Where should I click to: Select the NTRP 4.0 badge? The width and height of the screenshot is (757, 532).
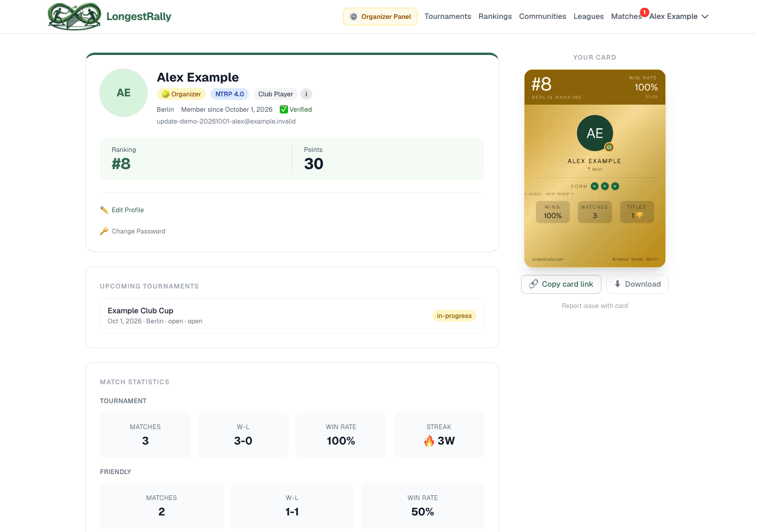tap(229, 94)
